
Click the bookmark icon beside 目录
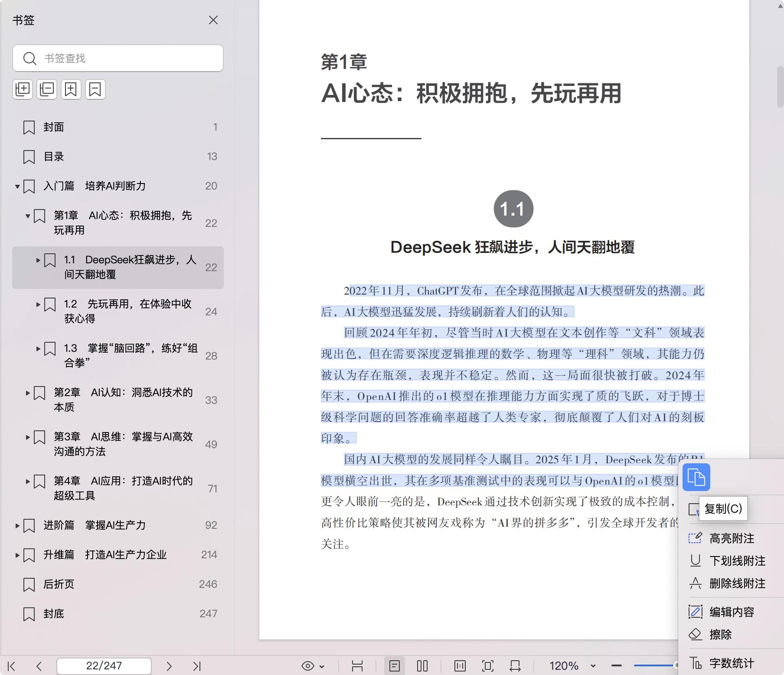point(29,157)
